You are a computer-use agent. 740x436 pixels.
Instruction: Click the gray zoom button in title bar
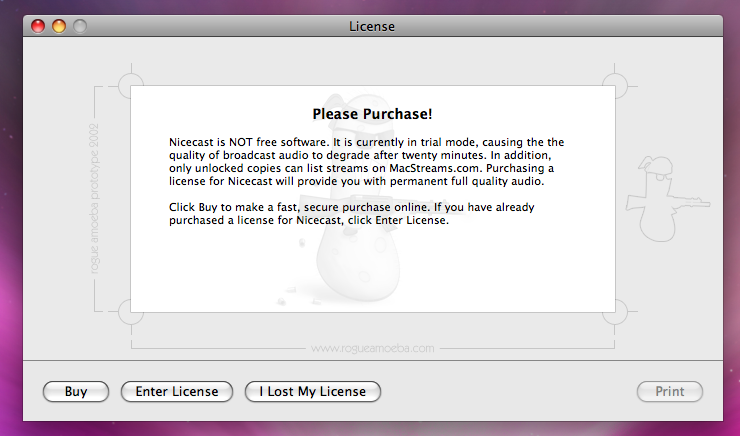(x=80, y=26)
